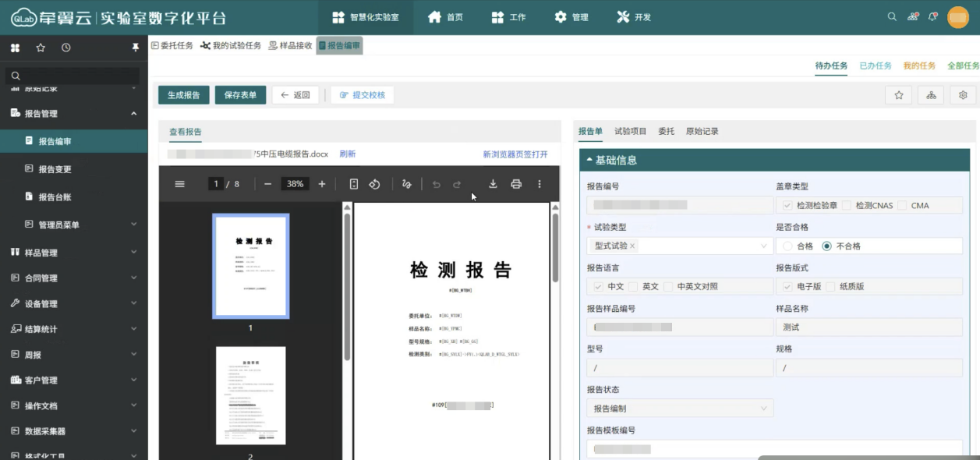The image size is (980, 460).
Task: Zoom in the PDF with plus icon
Action: 322,184
